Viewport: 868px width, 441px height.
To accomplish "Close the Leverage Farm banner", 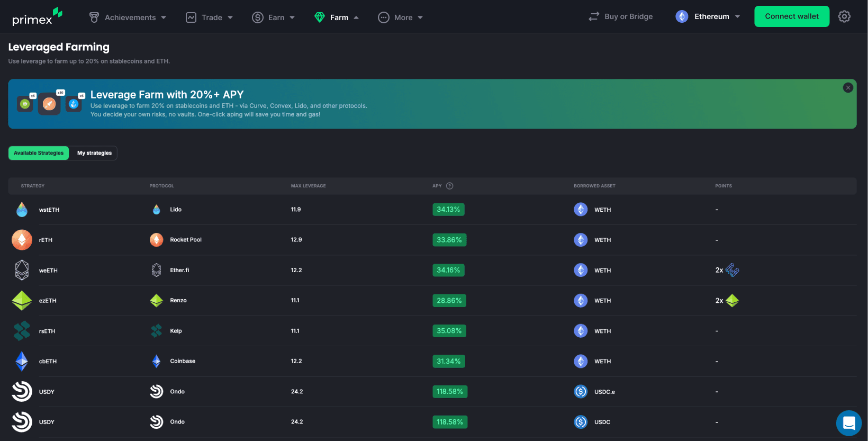I will tap(848, 88).
